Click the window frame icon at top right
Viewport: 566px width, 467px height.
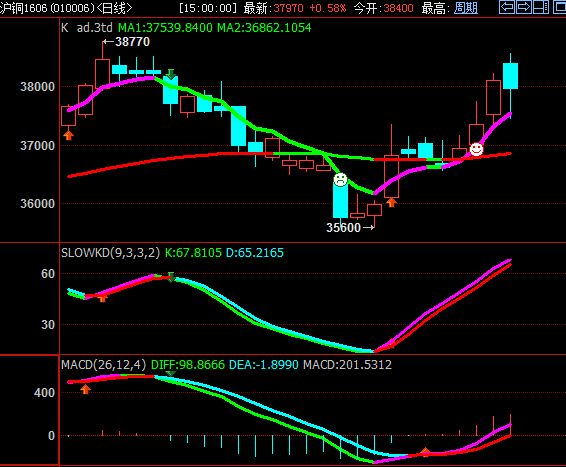click(559, 7)
